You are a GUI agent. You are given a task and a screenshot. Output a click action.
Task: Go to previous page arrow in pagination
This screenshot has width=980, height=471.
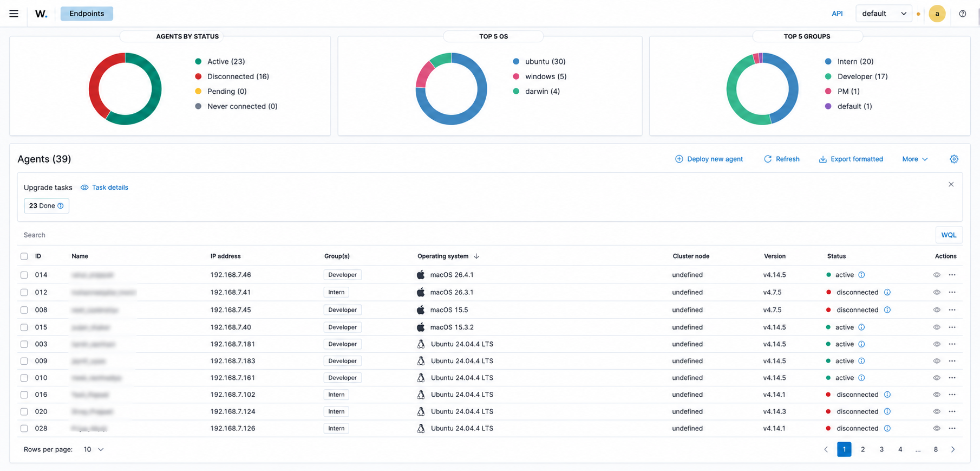(826, 449)
